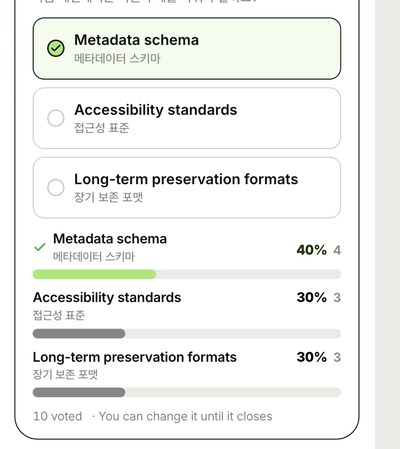
Task: Click the 30% result for Accessibility standards
Action: (312, 297)
